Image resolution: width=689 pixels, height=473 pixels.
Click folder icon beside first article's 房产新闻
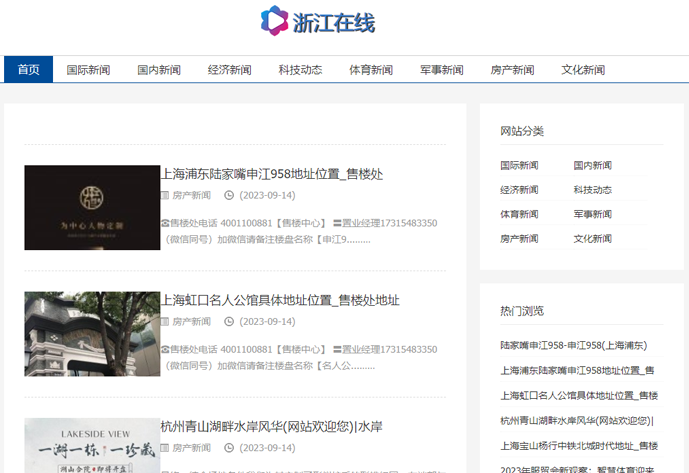tap(165, 196)
